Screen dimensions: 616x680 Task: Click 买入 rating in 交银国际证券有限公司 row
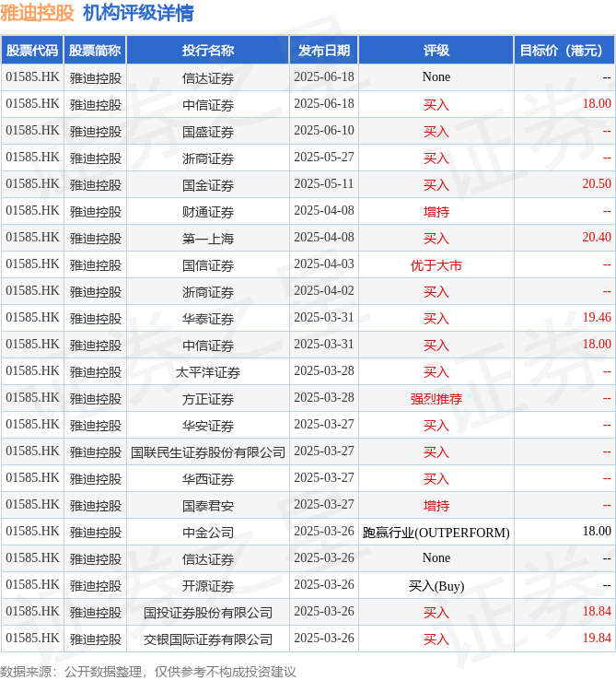[436, 639]
